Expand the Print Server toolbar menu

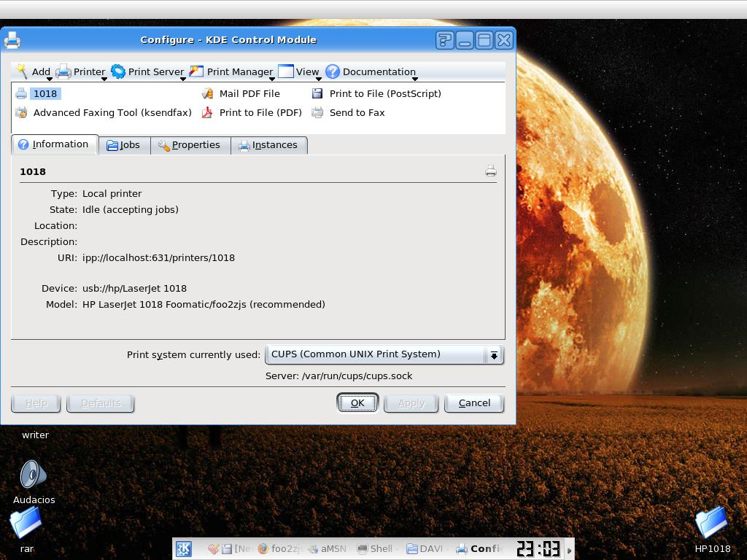click(x=148, y=72)
